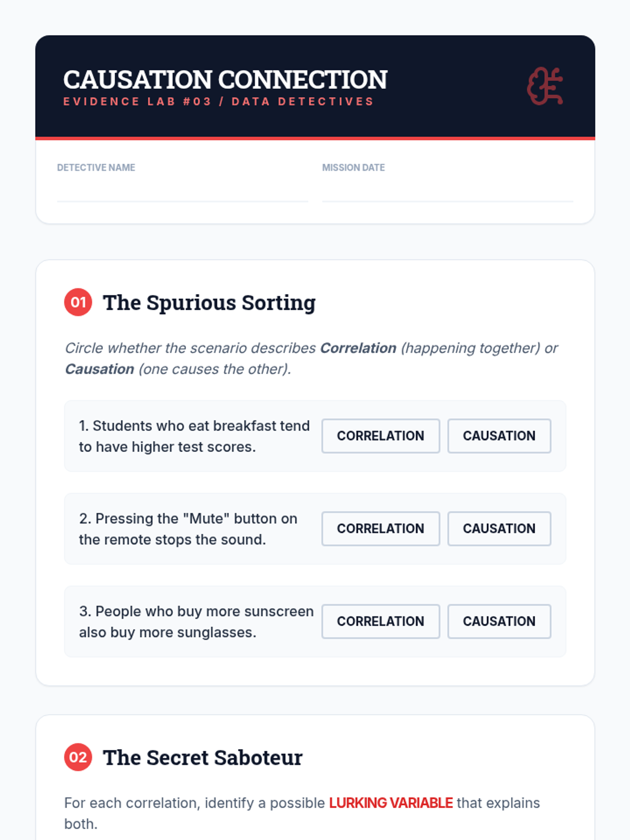Click The Secret Saboteur heading

click(203, 758)
